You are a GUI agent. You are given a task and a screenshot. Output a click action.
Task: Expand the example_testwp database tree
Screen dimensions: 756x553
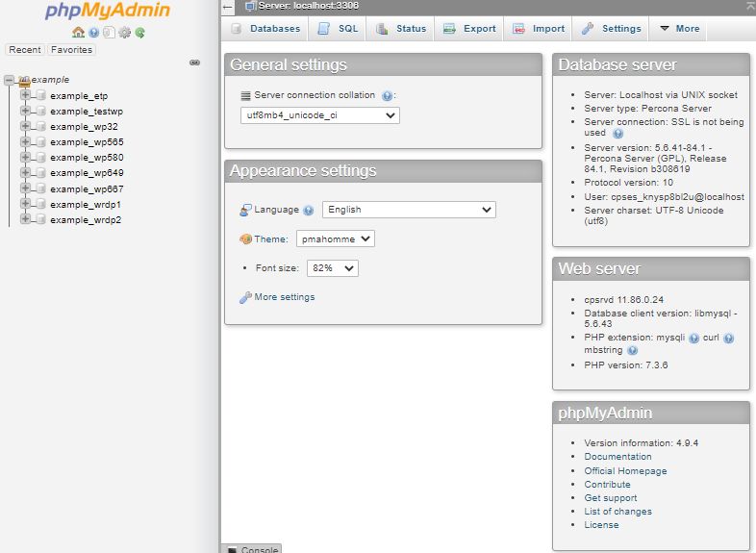(26, 111)
